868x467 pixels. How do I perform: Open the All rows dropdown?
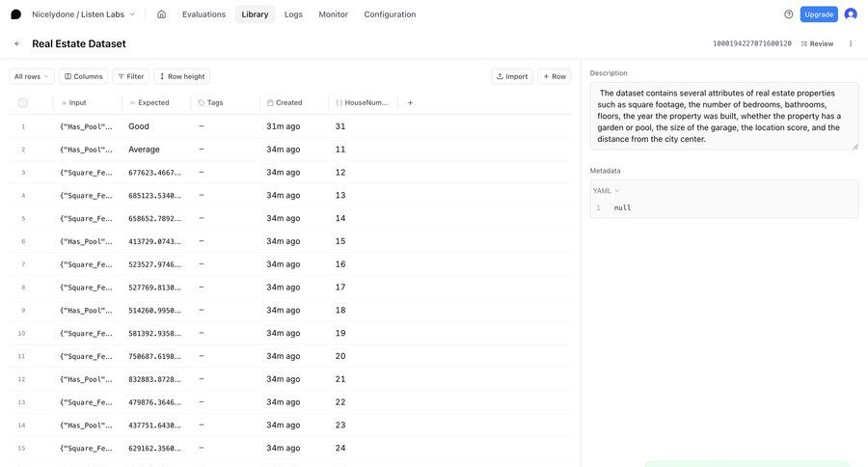pos(32,76)
